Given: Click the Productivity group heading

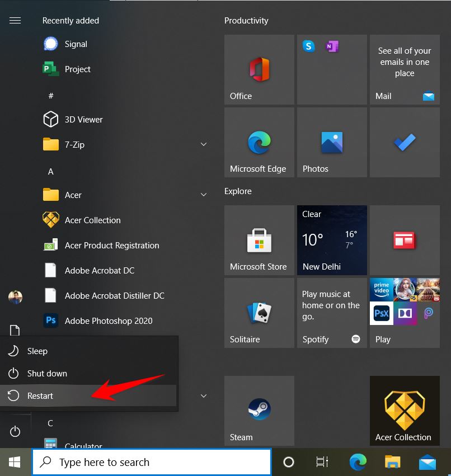Looking at the screenshot, I should (246, 21).
